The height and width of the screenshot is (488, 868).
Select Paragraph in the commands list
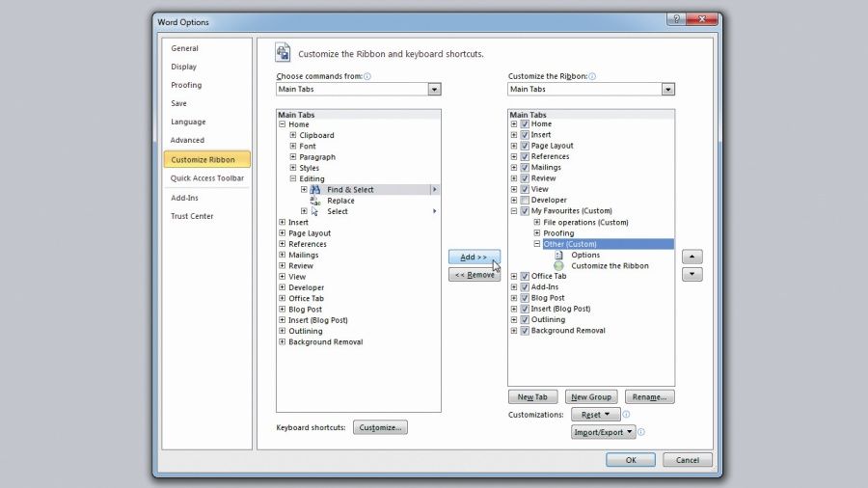(x=317, y=157)
